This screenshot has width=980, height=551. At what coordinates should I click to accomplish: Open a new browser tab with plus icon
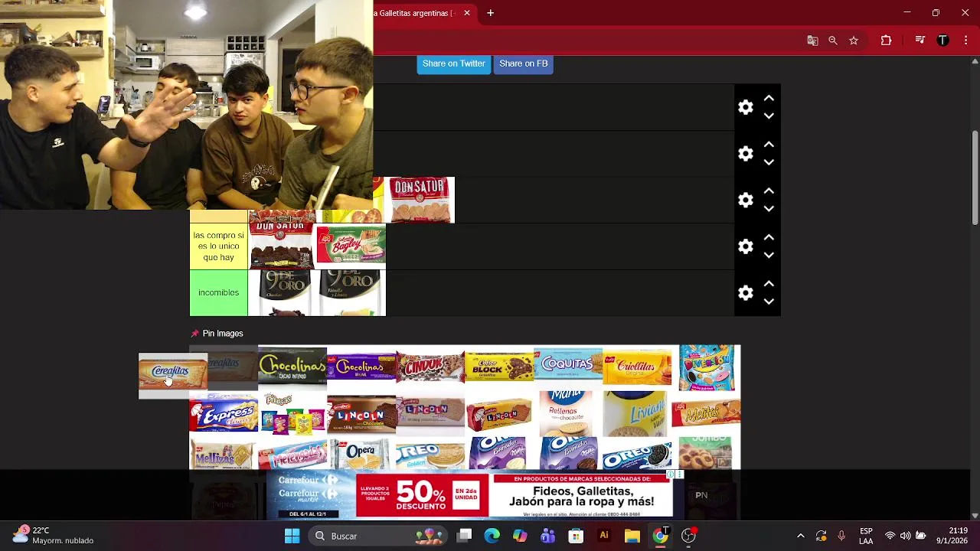click(490, 13)
